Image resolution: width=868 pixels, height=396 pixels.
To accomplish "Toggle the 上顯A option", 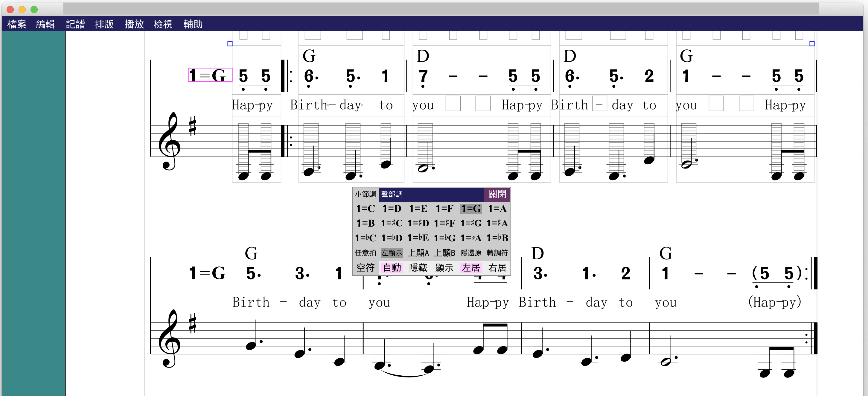I will [x=418, y=253].
